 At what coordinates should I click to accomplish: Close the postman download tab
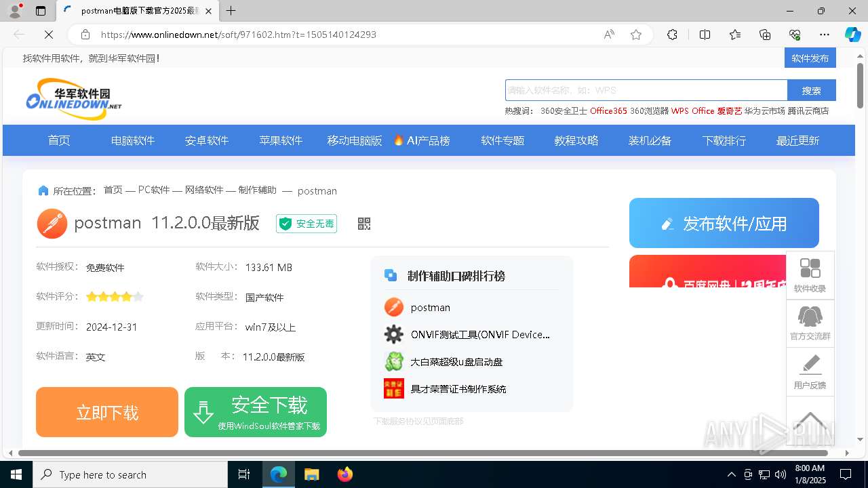pyautogui.click(x=208, y=11)
